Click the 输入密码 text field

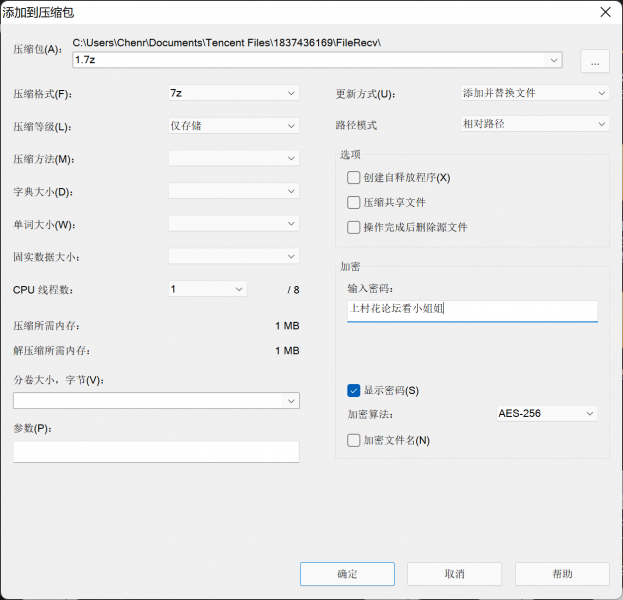click(x=472, y=310)
